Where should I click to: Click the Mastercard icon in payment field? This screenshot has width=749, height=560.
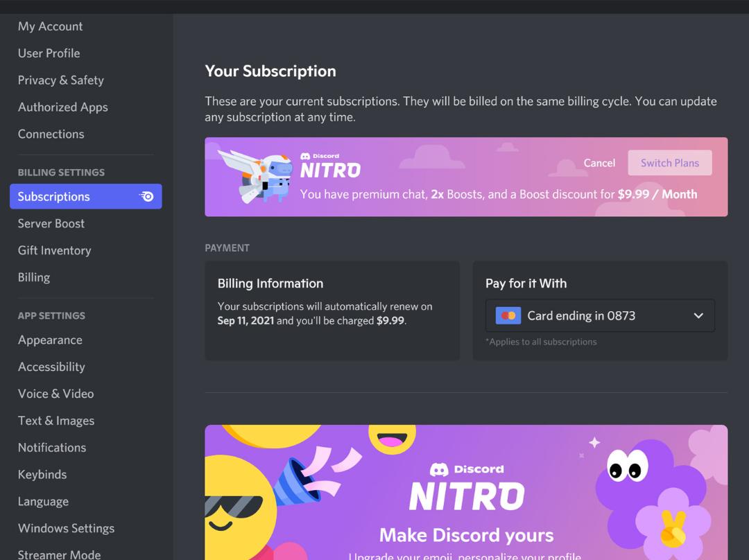(508, 315)
